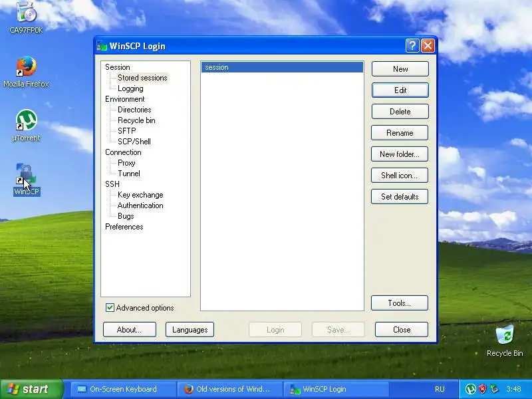Click the Edit button
This screenshot has height=399, width=532.
pos(400,90)
